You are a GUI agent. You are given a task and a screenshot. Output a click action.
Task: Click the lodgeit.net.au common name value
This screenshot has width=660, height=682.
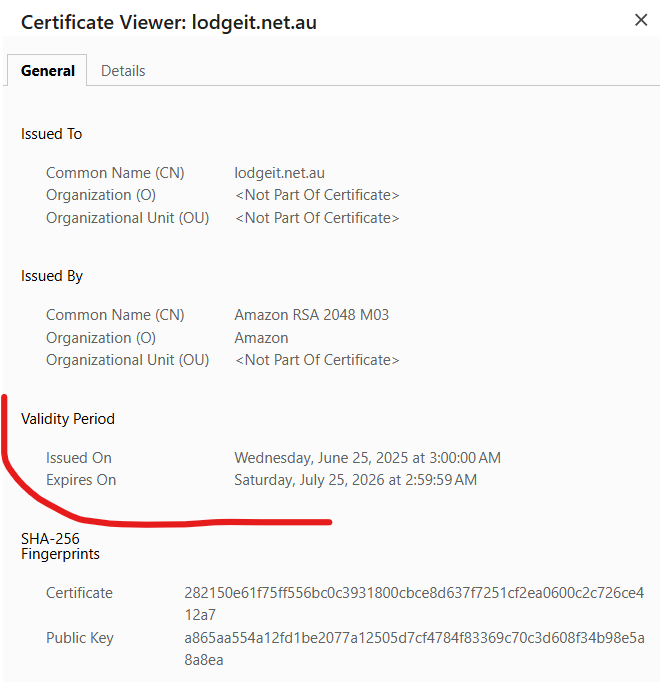pyautogui.click(x=279, y=173)
